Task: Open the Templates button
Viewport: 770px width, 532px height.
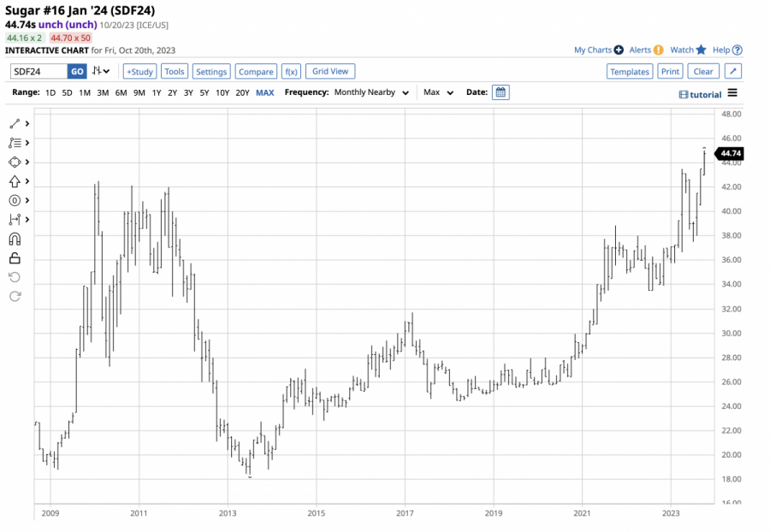Action: point(630,71)
